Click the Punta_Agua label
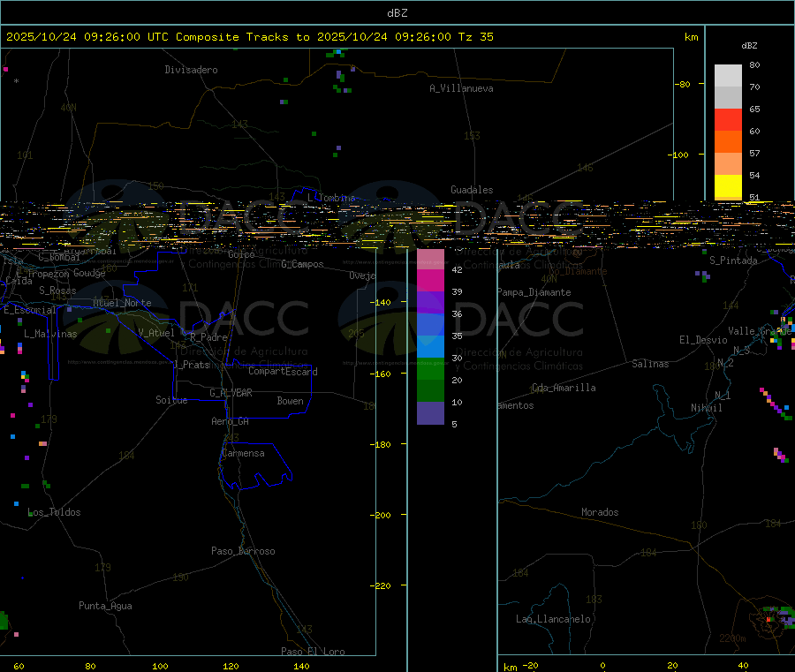This screenshot has width=795, height=672. pos(105,606)
